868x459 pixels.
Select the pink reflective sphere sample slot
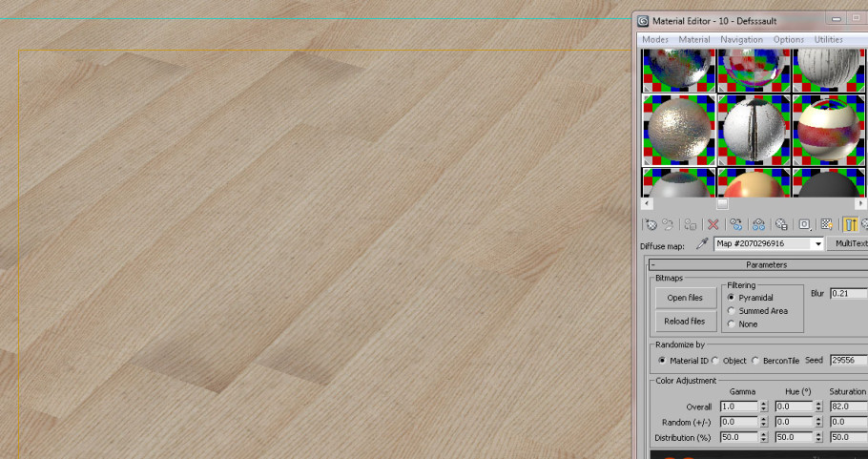tap(754, 71)
